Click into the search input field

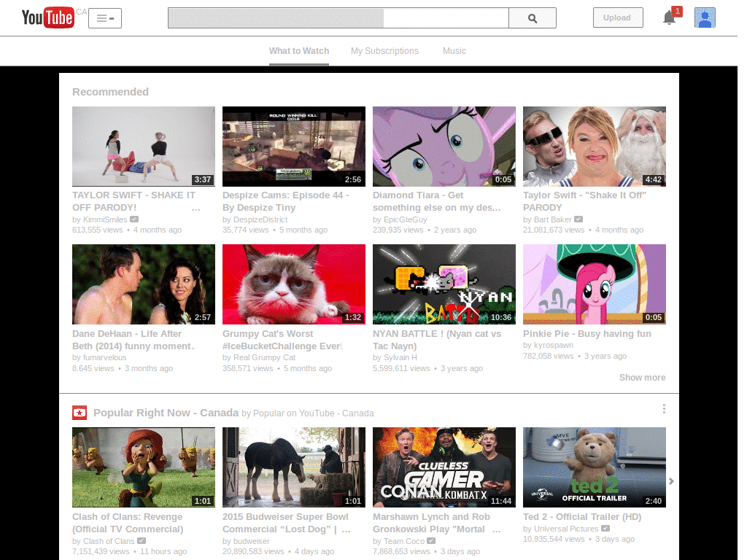pyautogui.click(x=338, y=18)
